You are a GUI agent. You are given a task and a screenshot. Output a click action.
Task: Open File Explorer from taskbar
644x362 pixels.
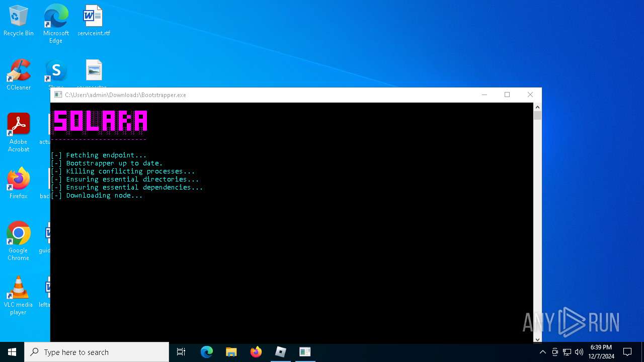point(231,352)
